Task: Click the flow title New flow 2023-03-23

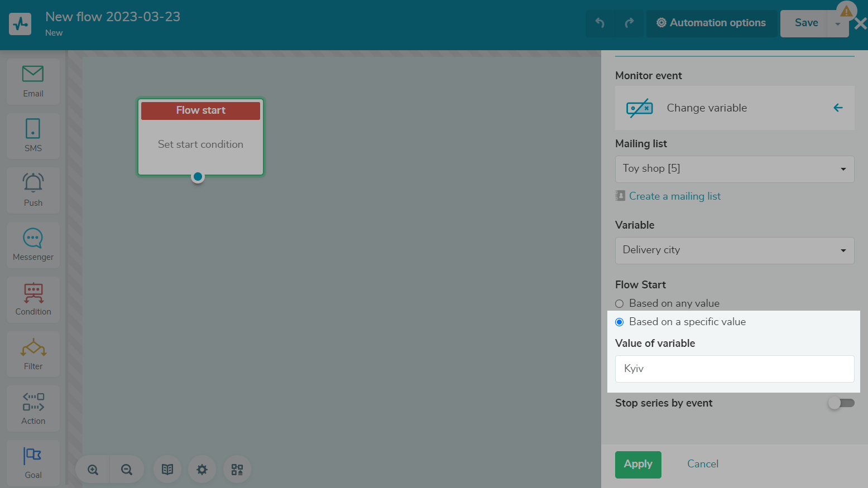Action: point(113,17)
